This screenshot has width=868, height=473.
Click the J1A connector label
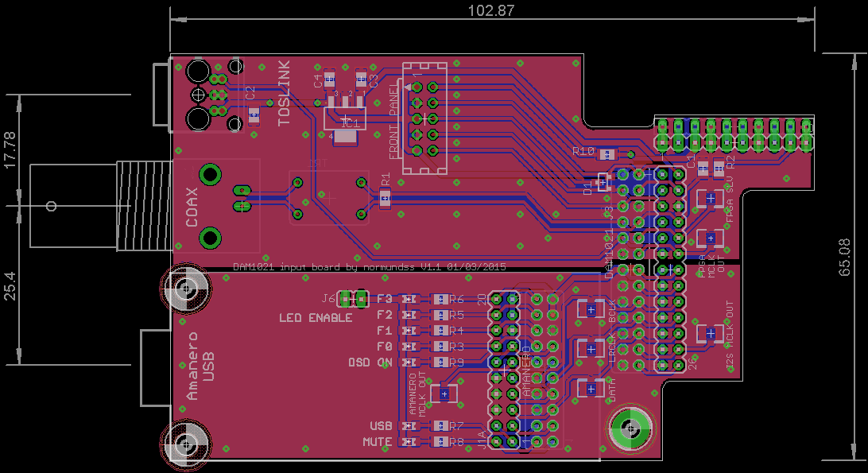click(x=481, y=440)
